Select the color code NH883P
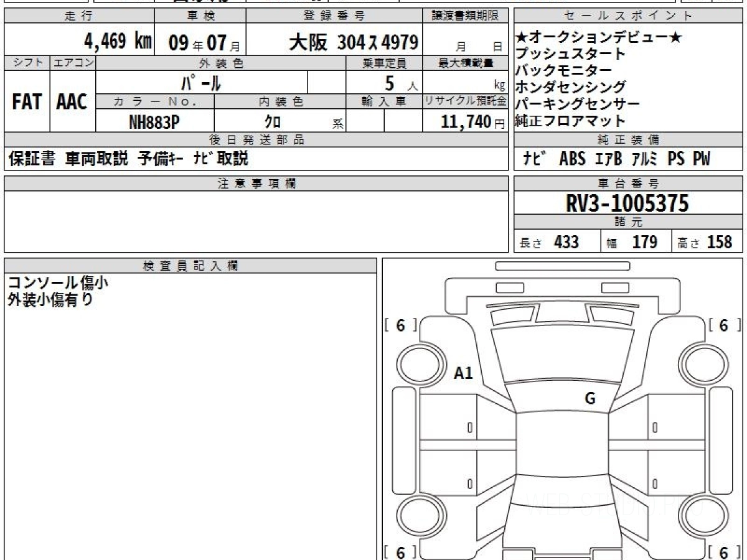 coord(154,122)
